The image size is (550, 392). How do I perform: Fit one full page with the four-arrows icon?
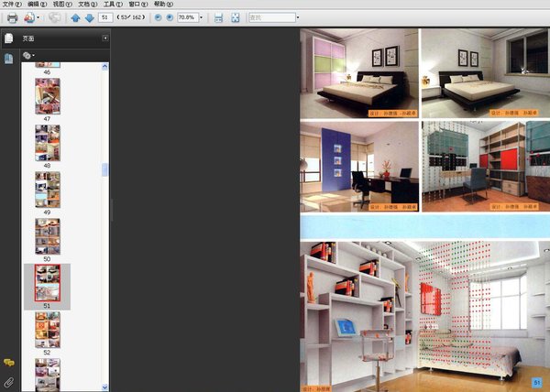point(236,18)
